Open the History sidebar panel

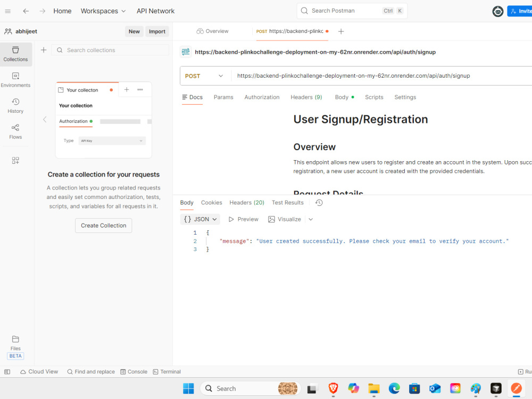[x=15, y=106]
